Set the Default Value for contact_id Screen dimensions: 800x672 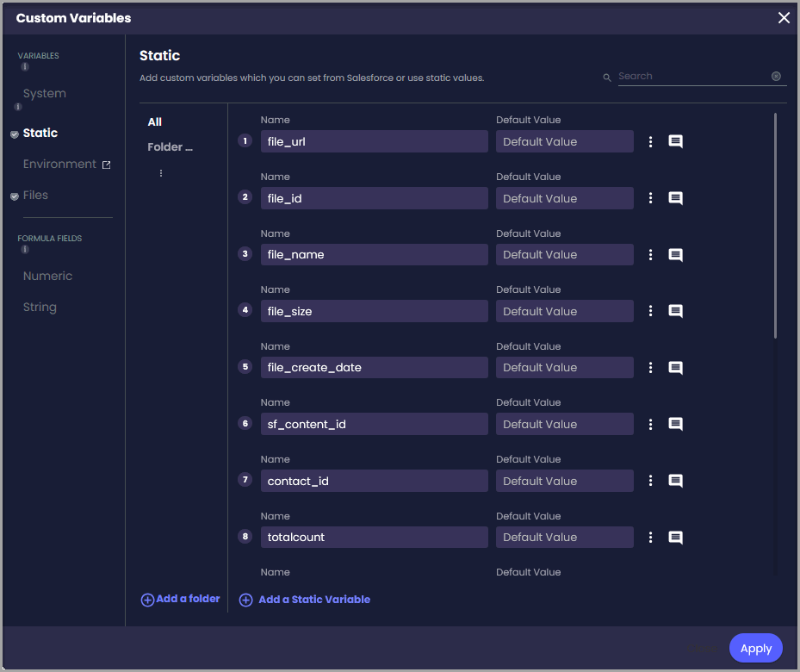[564, 481]
